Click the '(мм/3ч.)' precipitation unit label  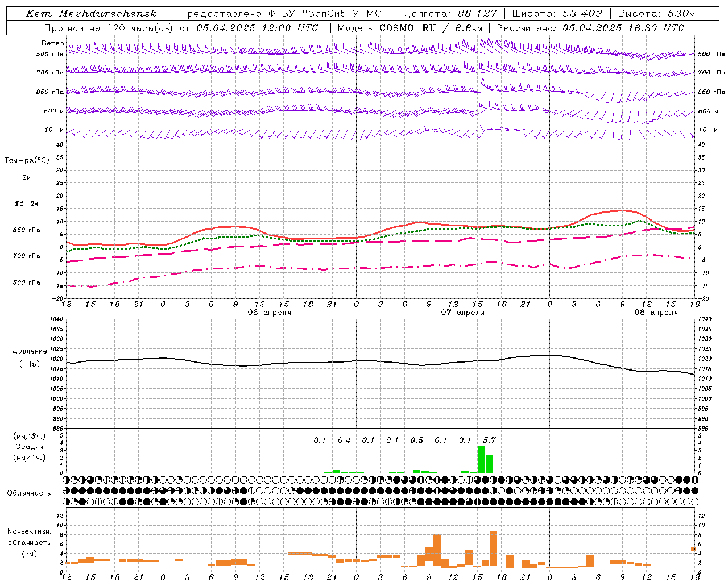30,436
